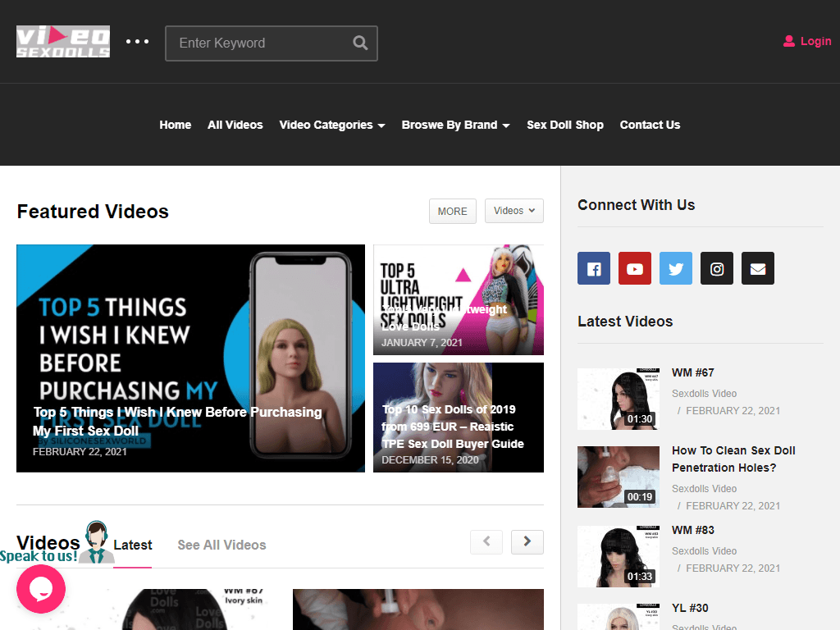Viewport: 840px width, 630px height.
Task: Click the MORE button in Featured Videos
Action: pyautogui.click(x=452, y=211)
